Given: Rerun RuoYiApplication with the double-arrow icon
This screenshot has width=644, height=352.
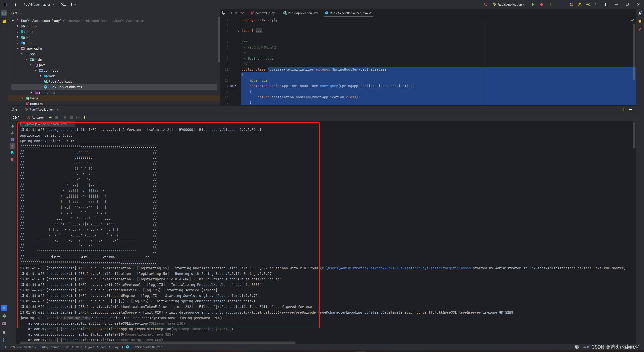Looking at the screenshot, I should [x=50, y=117].
